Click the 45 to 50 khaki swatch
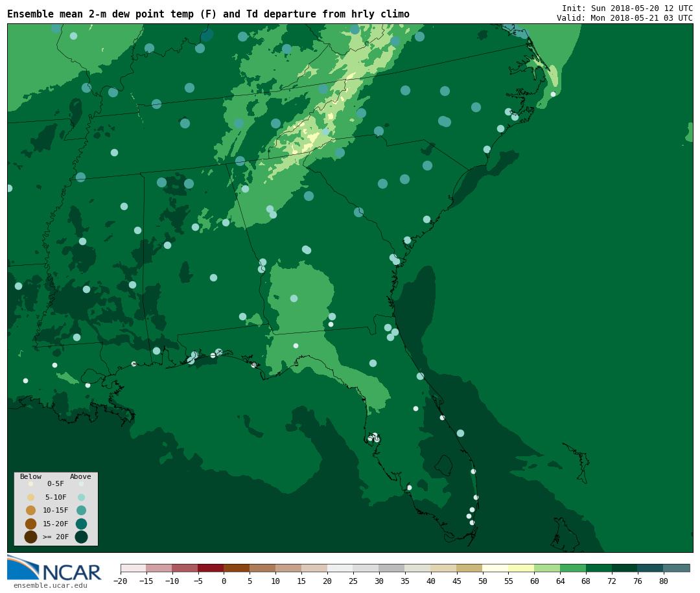This screenshot has width=700, height=593. click(470, 568)
